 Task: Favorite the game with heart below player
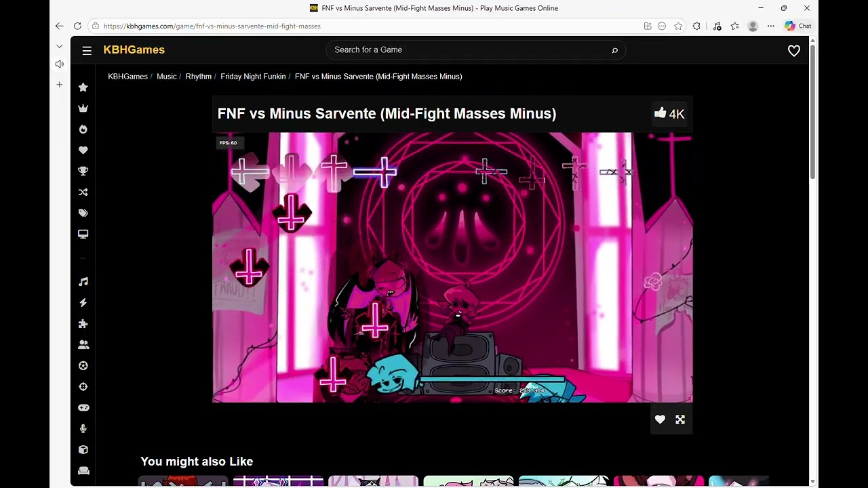pyautogui.click(x=660, y=420)
